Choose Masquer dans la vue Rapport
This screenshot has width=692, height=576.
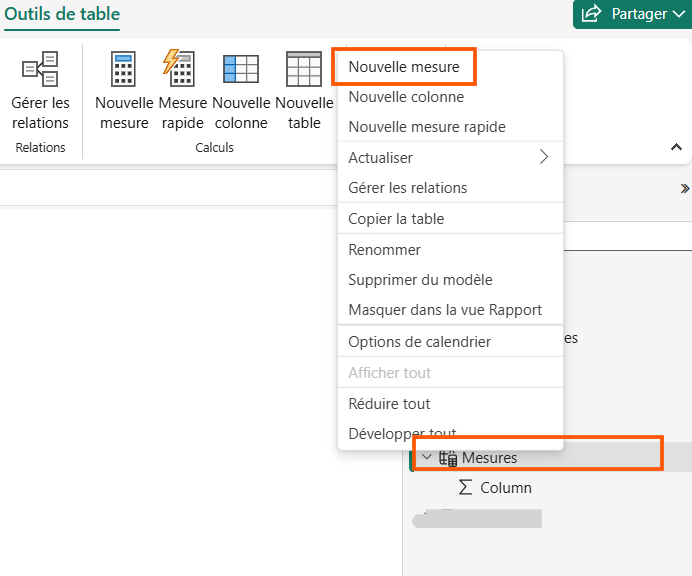click(x=450, y=309)
